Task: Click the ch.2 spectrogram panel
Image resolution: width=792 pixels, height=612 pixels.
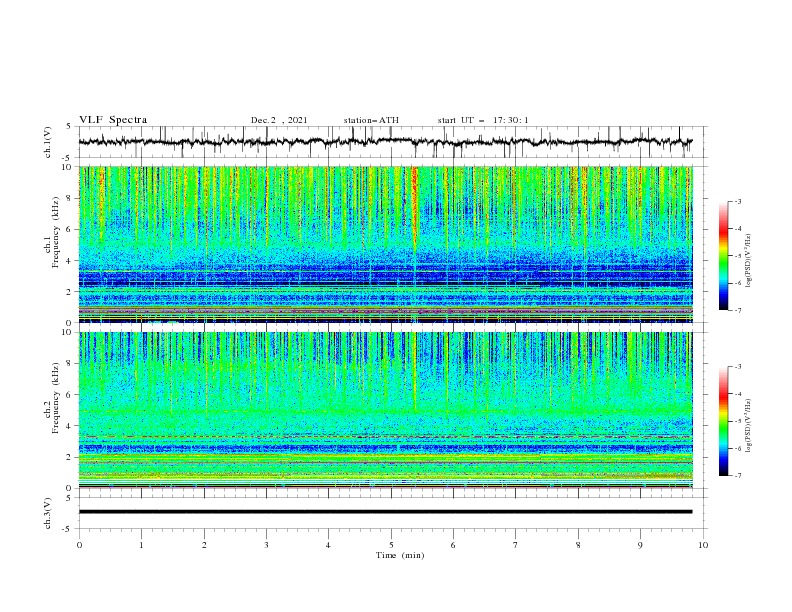Action: pyautogui.click(x=385, y=410)
